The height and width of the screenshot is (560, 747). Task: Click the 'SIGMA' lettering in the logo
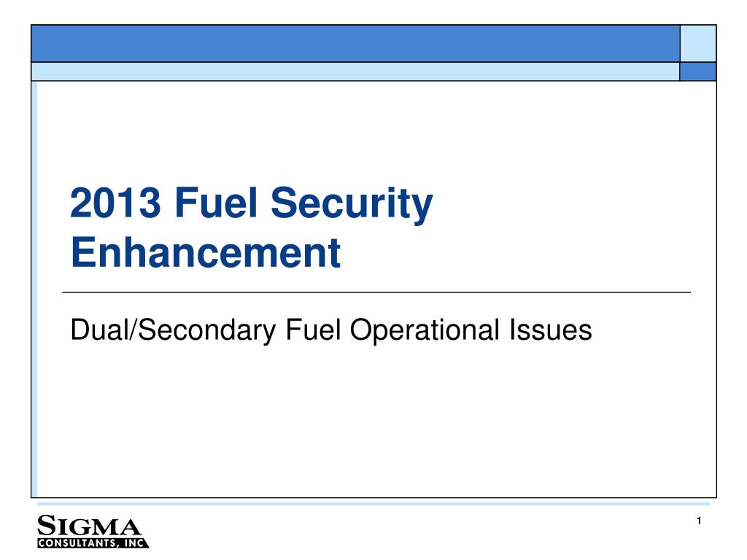click(x=89, y=526)
